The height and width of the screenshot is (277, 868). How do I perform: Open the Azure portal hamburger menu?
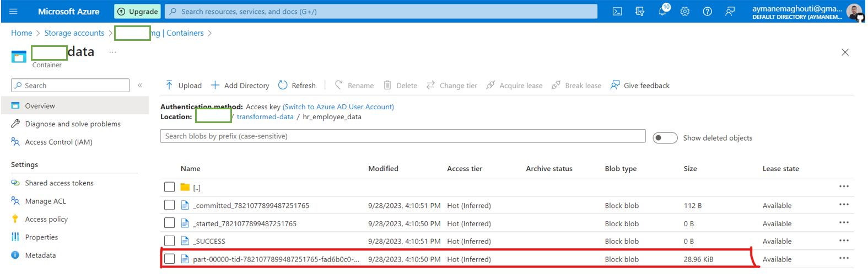coord(14,12)
